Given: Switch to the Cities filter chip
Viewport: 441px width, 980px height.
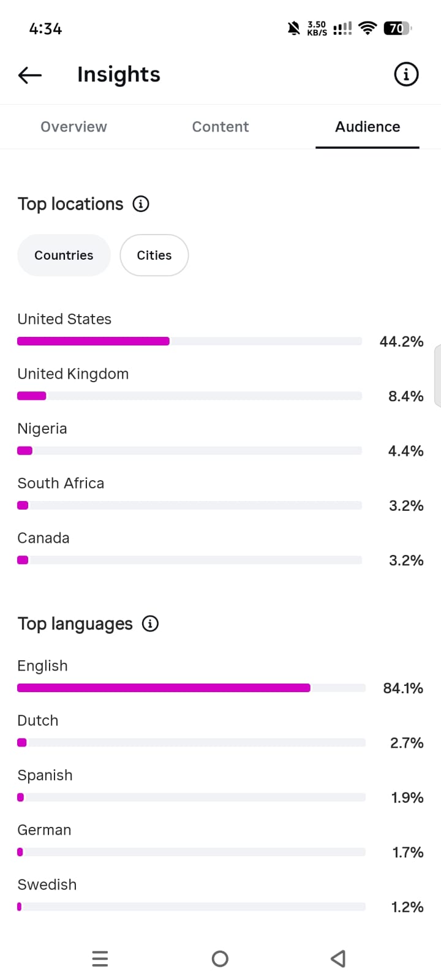Looking at the screenshot, I should tap(154, 255).
